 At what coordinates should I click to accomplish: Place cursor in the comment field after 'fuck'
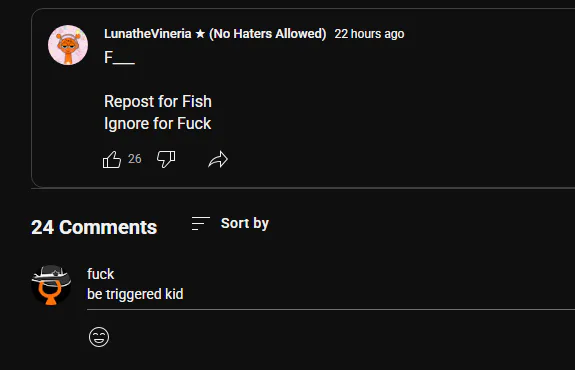click(115, 274)
